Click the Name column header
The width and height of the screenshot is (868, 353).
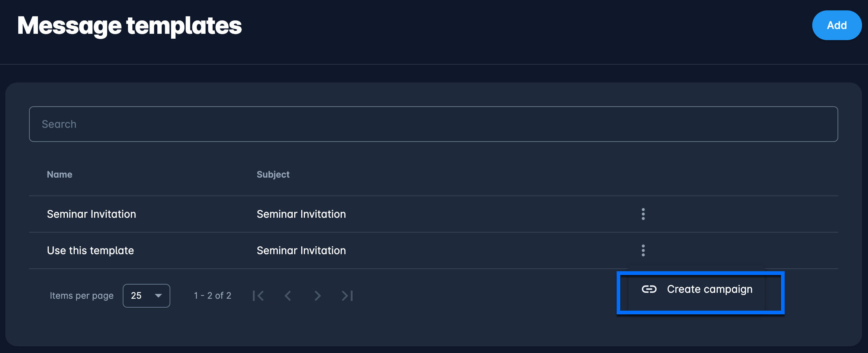(x=60, y=174)
